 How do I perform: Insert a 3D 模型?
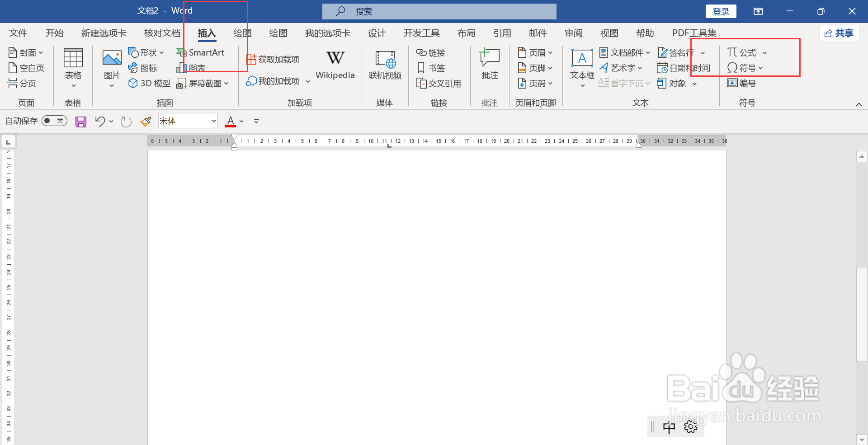[x=149, y=83]
